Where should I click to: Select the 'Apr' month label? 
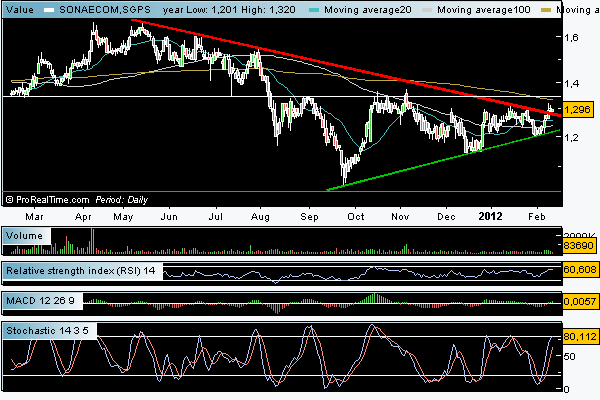point(83,217)
